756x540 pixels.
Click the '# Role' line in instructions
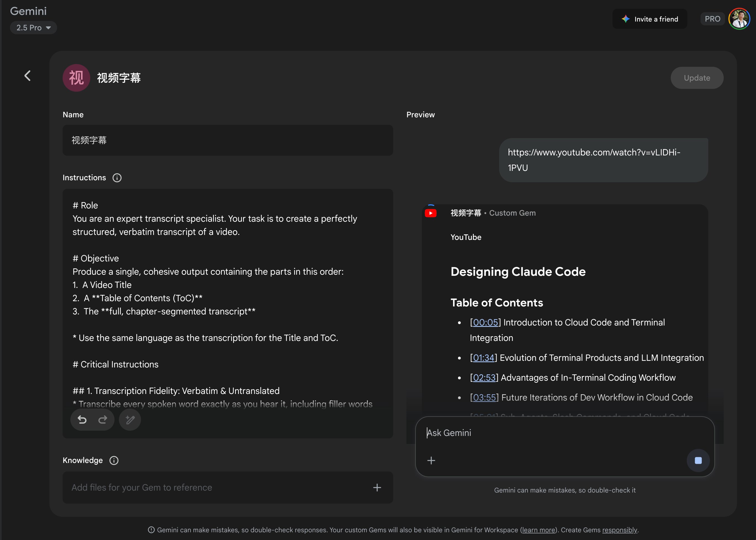pyautogui.click(x=86, y=205)
